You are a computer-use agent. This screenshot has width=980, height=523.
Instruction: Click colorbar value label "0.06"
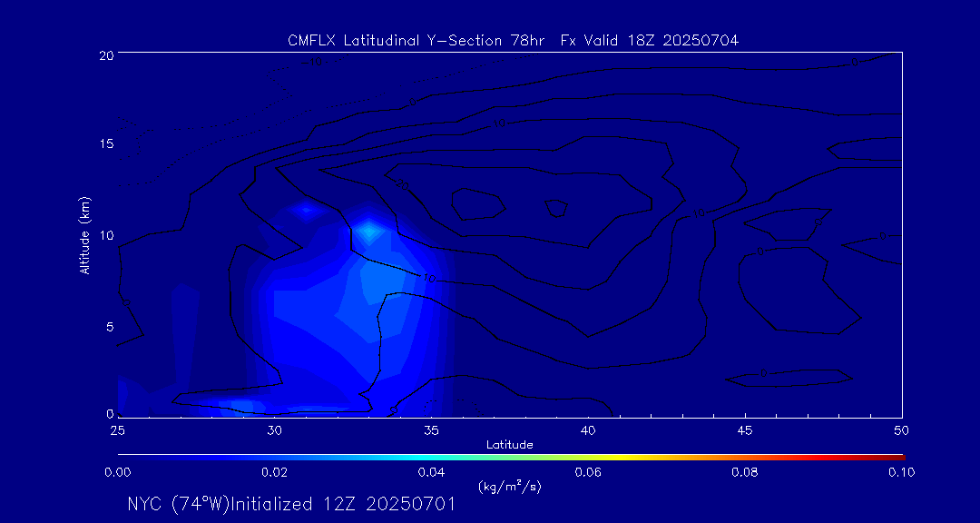click(x=588, y=472)
